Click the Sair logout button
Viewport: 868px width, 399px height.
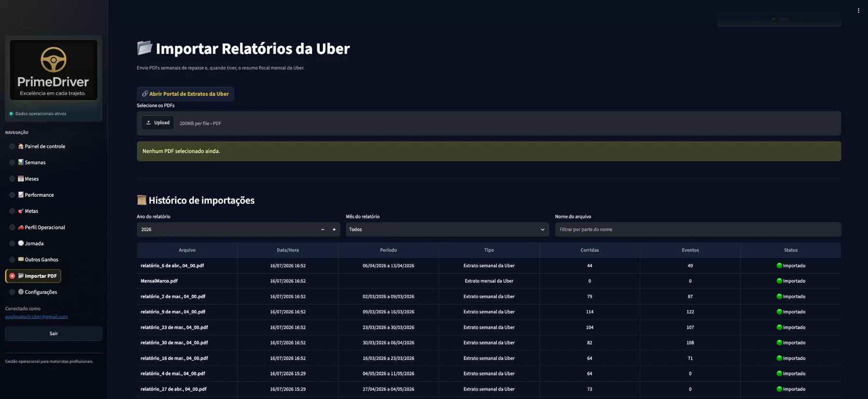[x=54, y=333]
